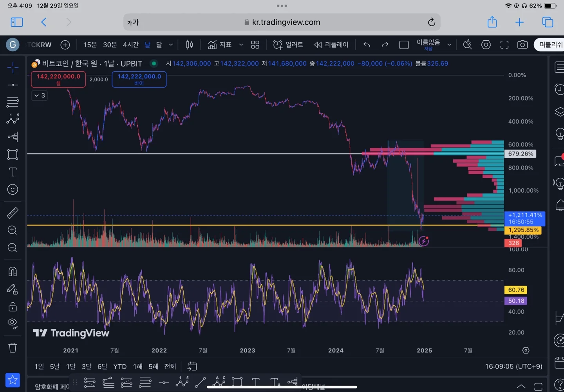Undo the last chart action
Viewport: 564px width, 392px height.
coord(367,45)
